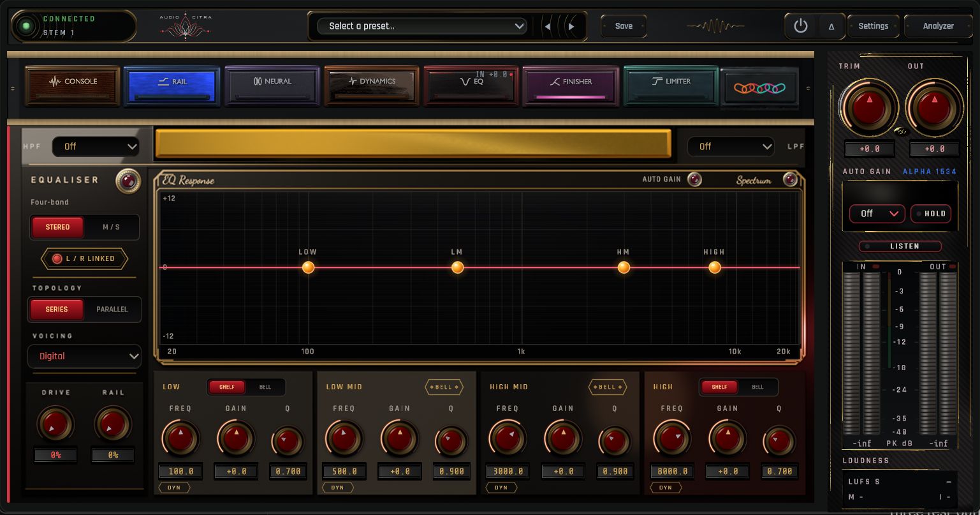Click the Equaliser enable knob button
The width and height of the screenshot is (980, 515).
tap(128, 181)
